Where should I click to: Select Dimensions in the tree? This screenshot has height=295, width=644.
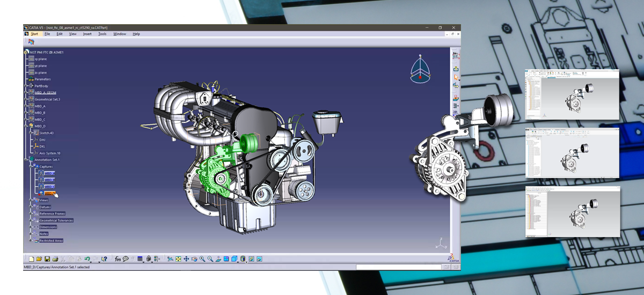point(48,227)
